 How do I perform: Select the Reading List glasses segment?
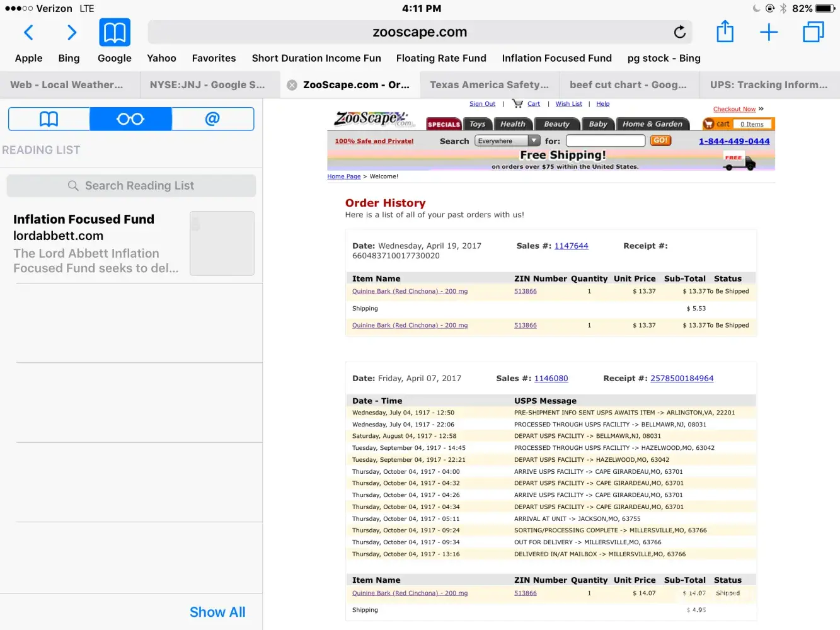tap(130, 119)
